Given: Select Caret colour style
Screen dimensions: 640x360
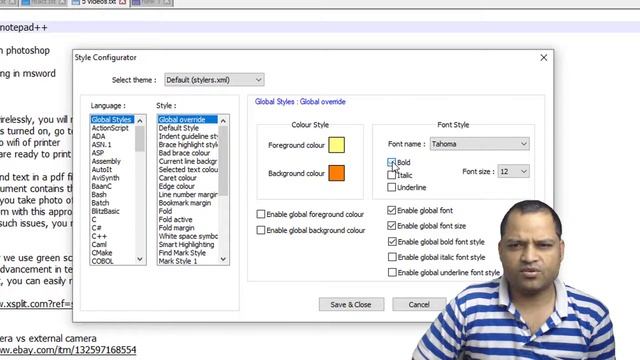Looking at the screenshot, I should 188,178.
